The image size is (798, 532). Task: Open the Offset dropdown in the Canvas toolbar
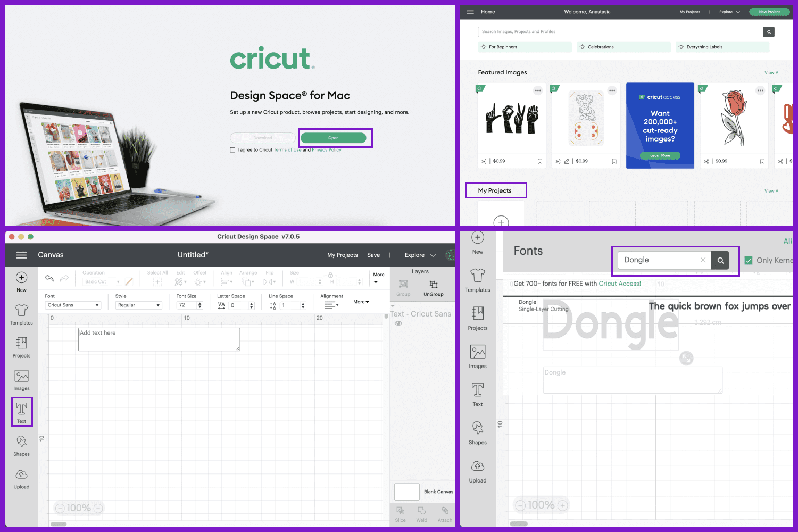pos(200,282)
